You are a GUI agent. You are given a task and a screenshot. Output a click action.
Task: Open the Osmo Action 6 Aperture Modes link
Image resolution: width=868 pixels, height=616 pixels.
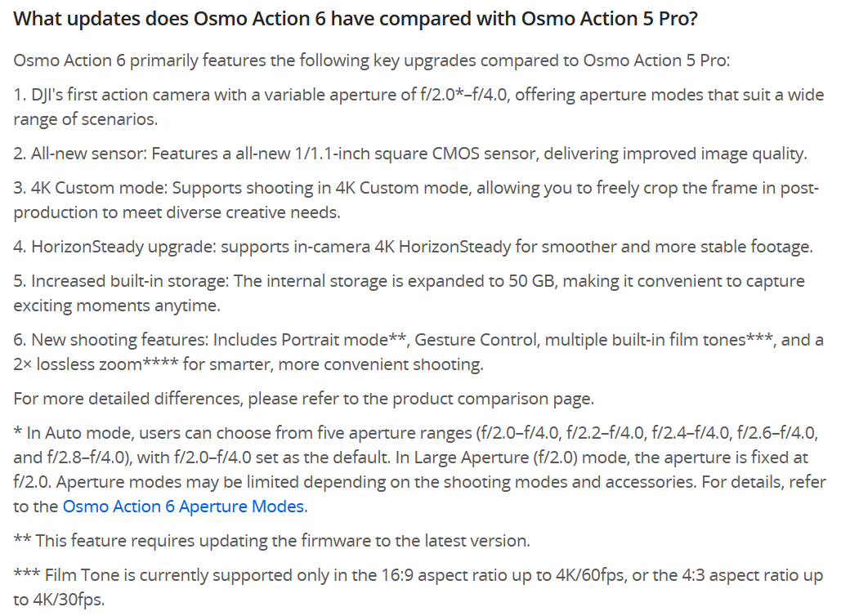[185, 506]
